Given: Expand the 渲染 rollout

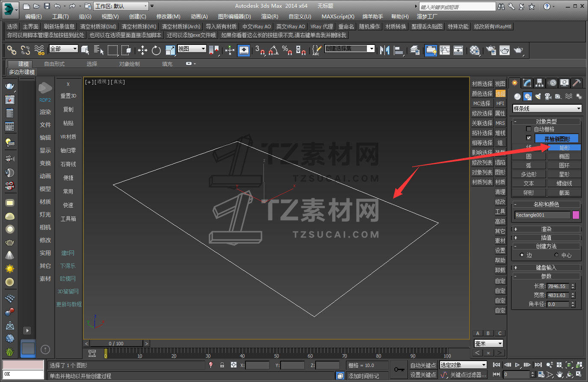Looking at the screenshot, I should pos(546,229).
